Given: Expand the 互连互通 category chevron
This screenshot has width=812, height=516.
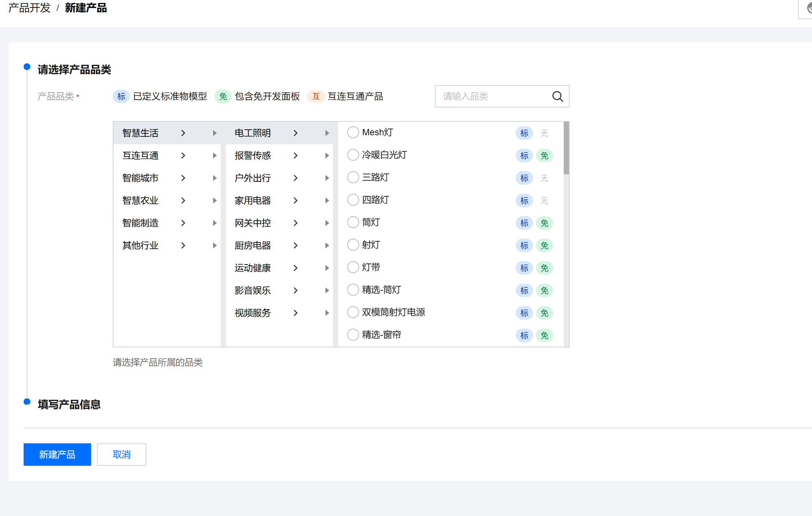Looking at the screenshot, I should (183, 156).
